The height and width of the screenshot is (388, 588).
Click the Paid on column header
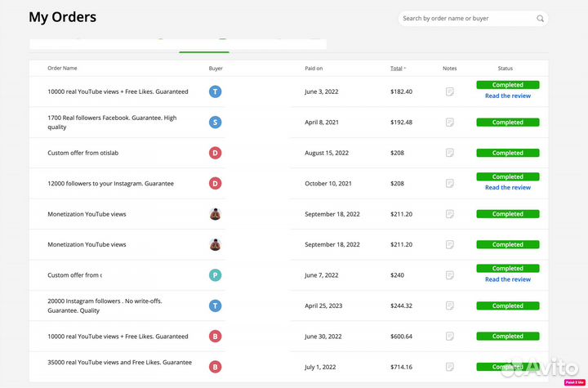(314, 69)
